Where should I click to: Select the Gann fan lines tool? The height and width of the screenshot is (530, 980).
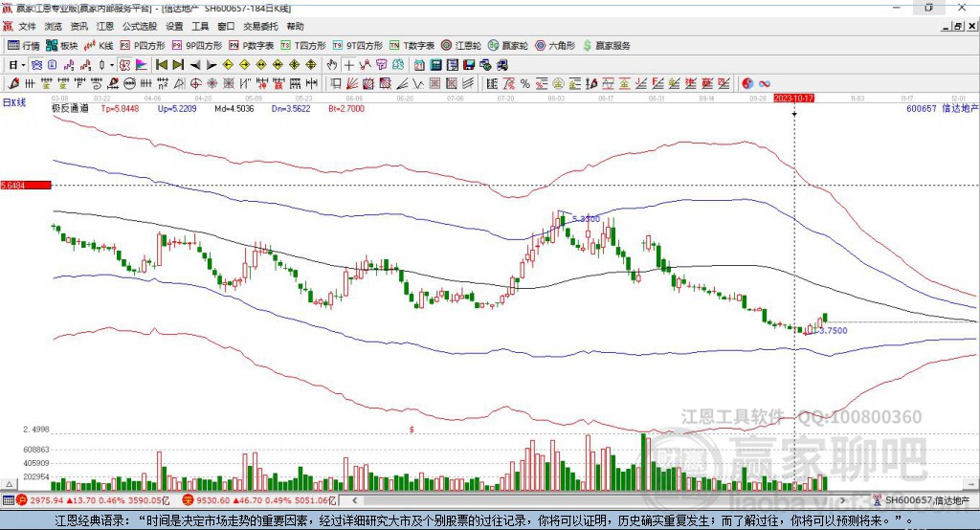pos(352,84)
